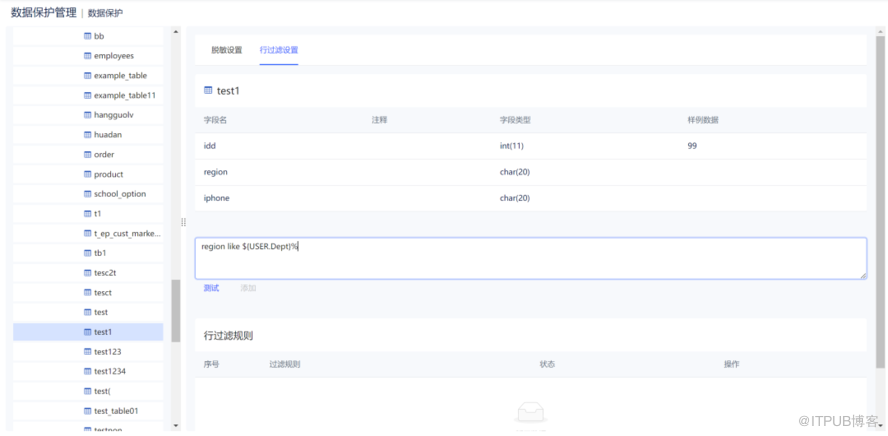This screenshot has height=436, width=888.
Task: Select the 行过滤设置 tab
Action: click(x=279, y=50)
